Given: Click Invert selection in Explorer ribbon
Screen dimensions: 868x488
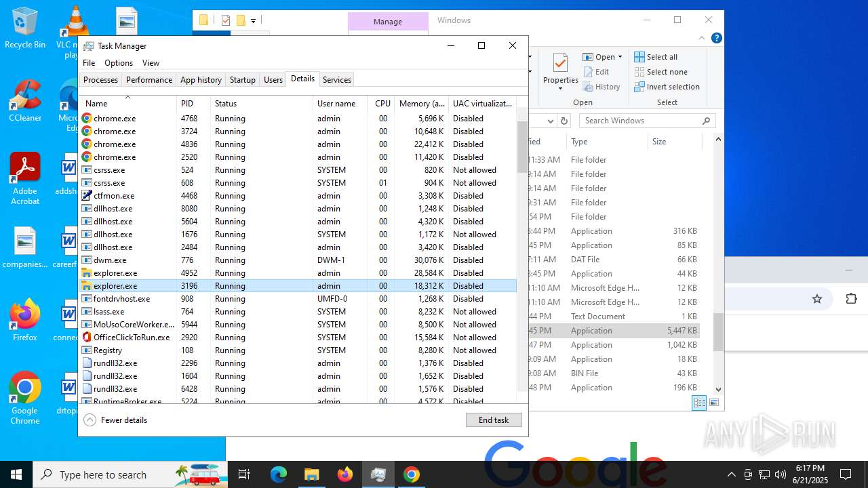Looking at the screenshot, I should [667, 87].
